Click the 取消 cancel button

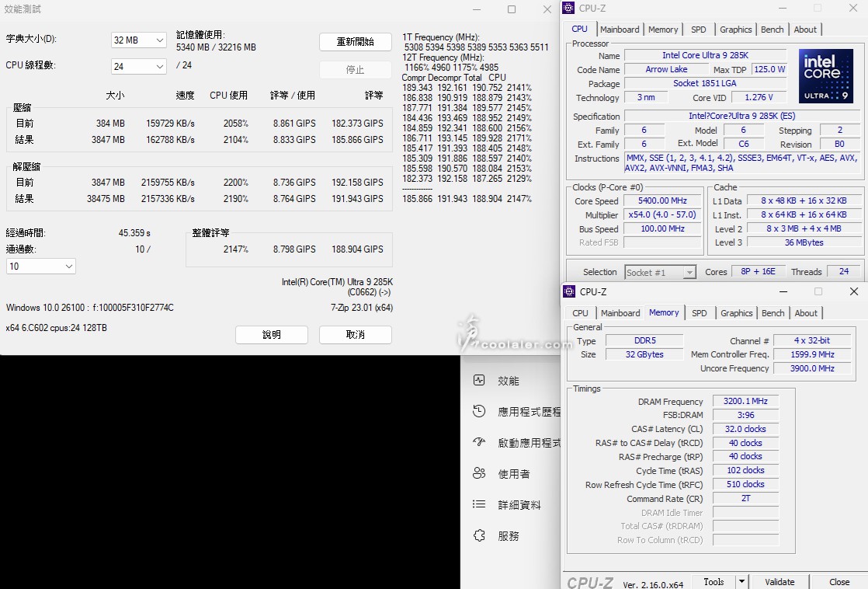coord(355,335)
